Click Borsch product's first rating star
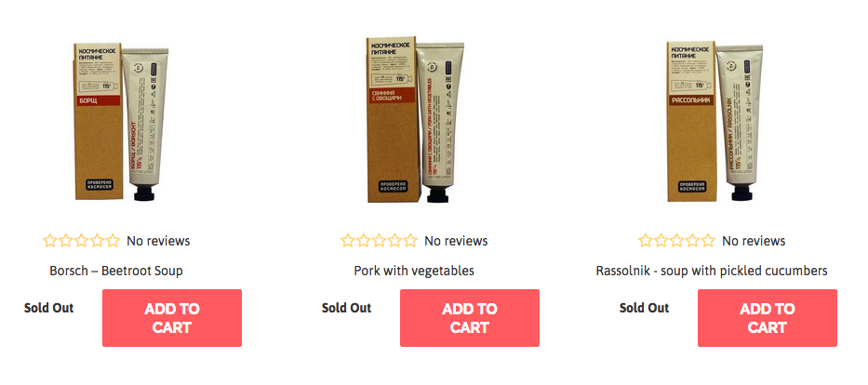868x385 pixels. point(50,241)
